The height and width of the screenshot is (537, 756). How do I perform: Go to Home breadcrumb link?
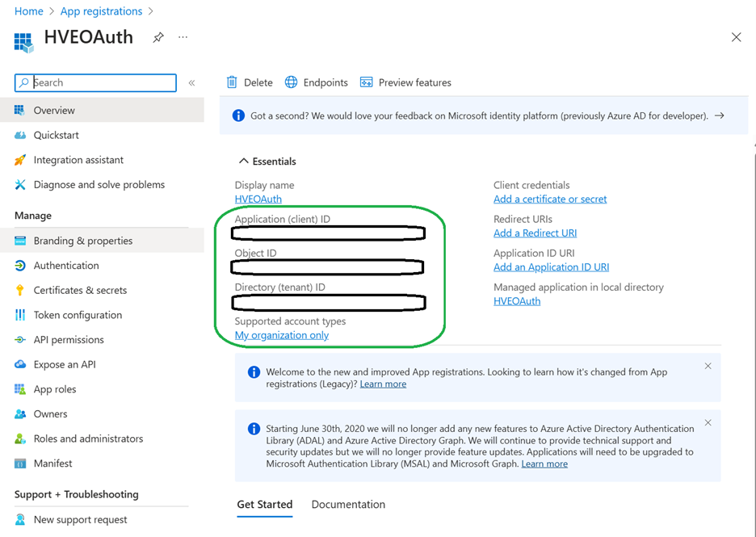[x=29, y=11]
